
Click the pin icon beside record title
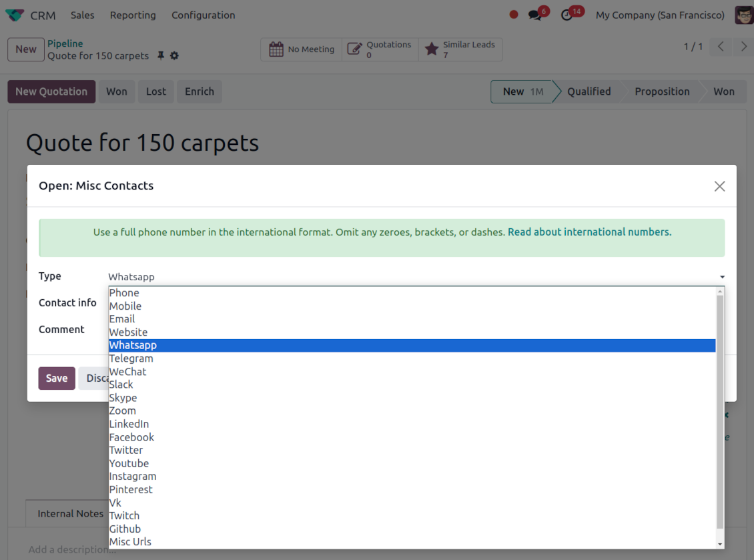(x=161, y=56)
